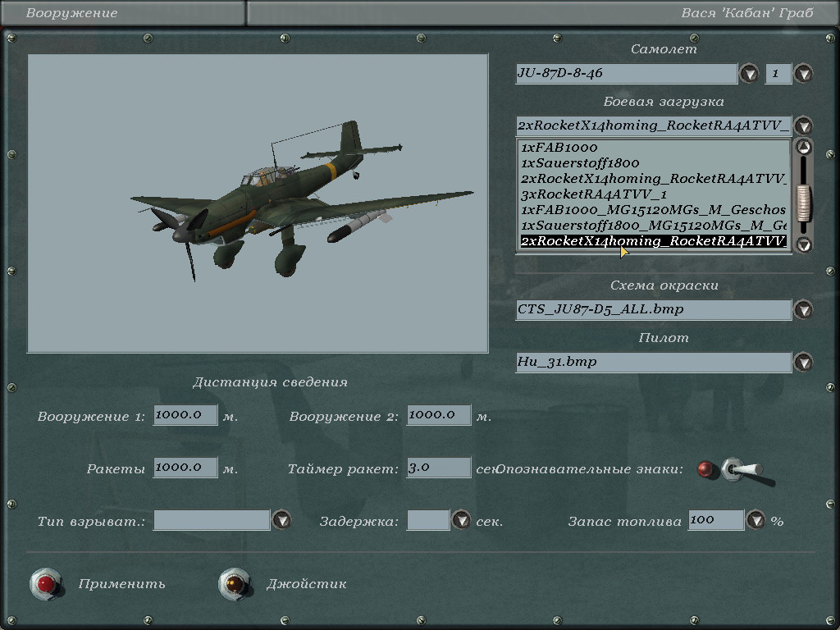This screenshot has height=630, width=840.
Task: Click loadout list scroll down arrow
Action: 803,244
